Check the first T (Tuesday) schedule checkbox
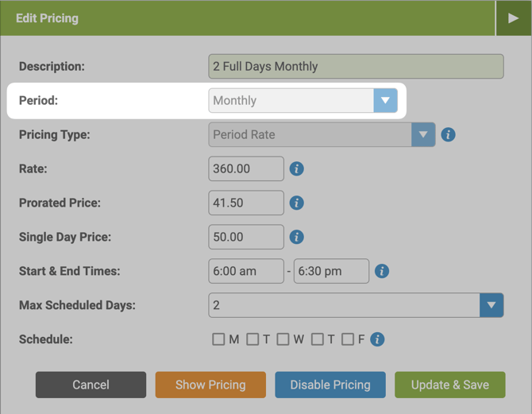The height and width of the screenshot is (414, 532). pyautogui.click(x=253, y=339)
